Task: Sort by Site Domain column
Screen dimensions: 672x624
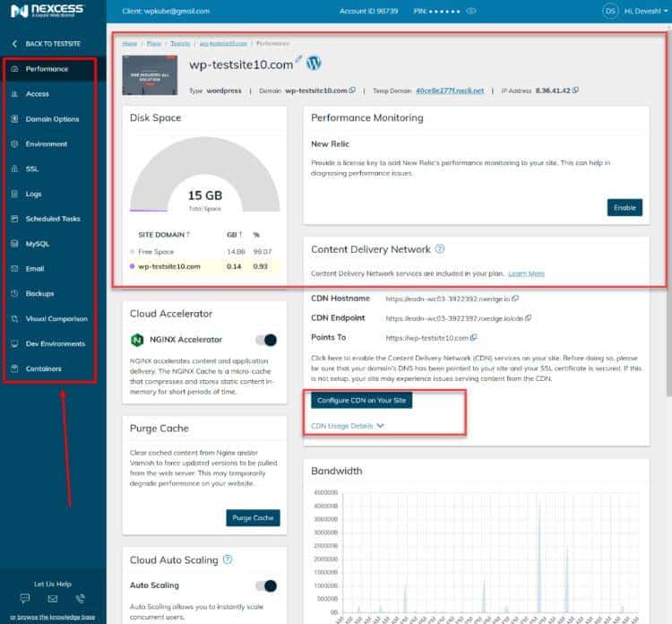Action: pos(164,235)
